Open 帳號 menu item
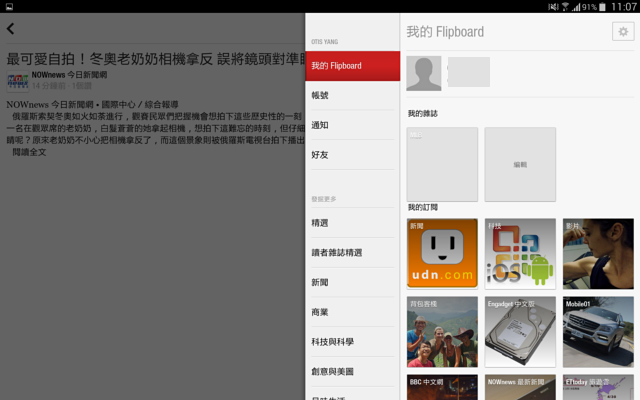The image size is (640, 400). point(353,96)
